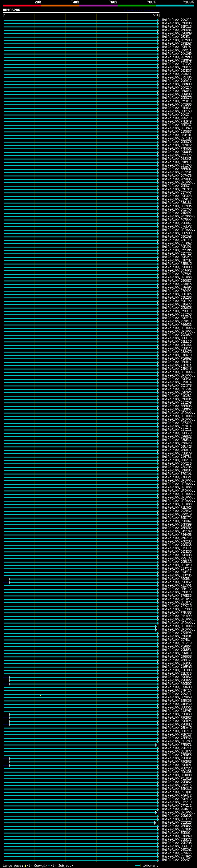This screenshot has width=197, height=868.
Task: Select the UniRef100_Q9XGF1 label
Action: click(x=177, y=74)
